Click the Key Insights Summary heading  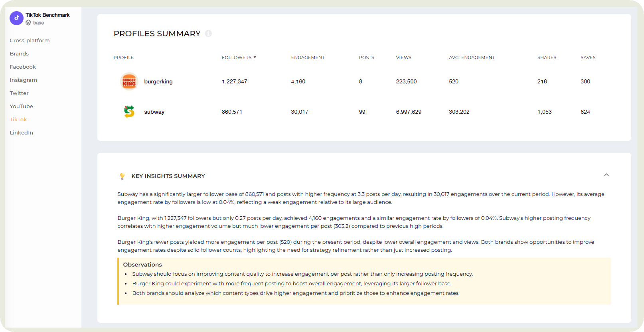[x=168, y=176]
